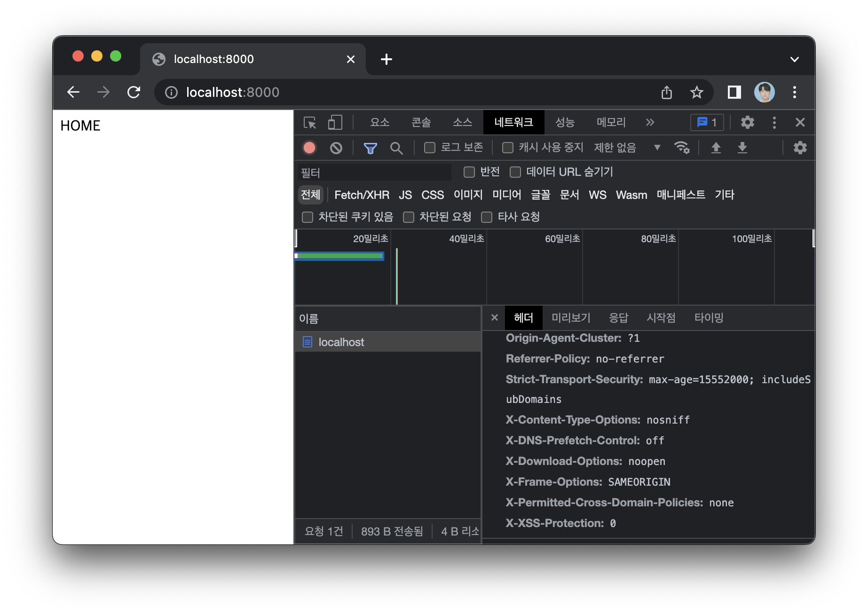Viewport: 868px width, 614px height.
Task: Check 데이터 URL 숨기기
Action: pos(515,172)
